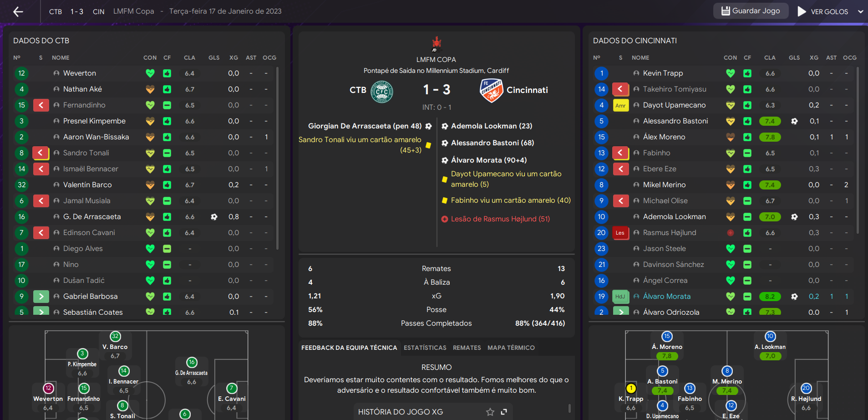Select the REMATES tab
Image resolution: width=868 pixels, height=420 pixels.
tap(467, 348)
